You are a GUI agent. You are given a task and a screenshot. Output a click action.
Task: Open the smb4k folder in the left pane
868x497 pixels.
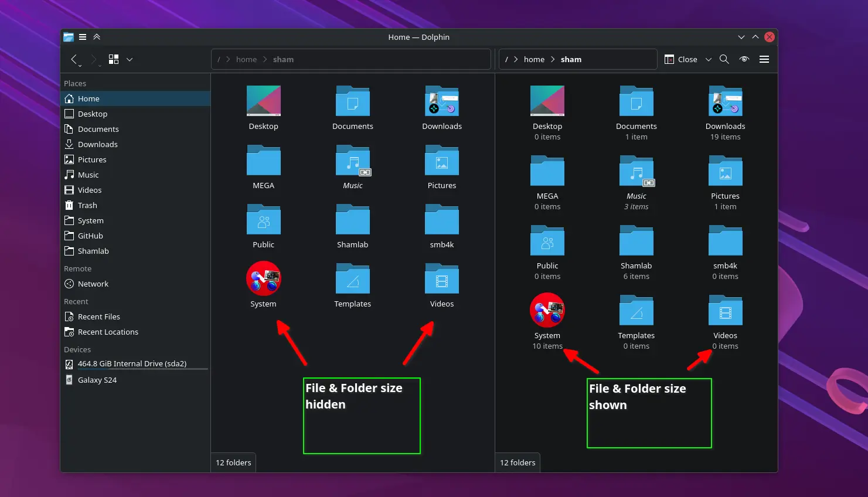pos(441,226)
